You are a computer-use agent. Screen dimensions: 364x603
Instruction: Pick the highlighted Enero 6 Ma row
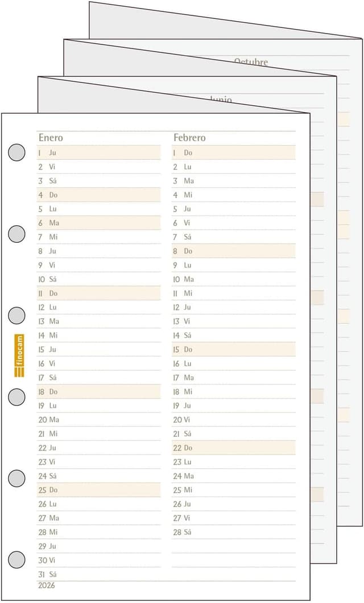coord(98,223)
